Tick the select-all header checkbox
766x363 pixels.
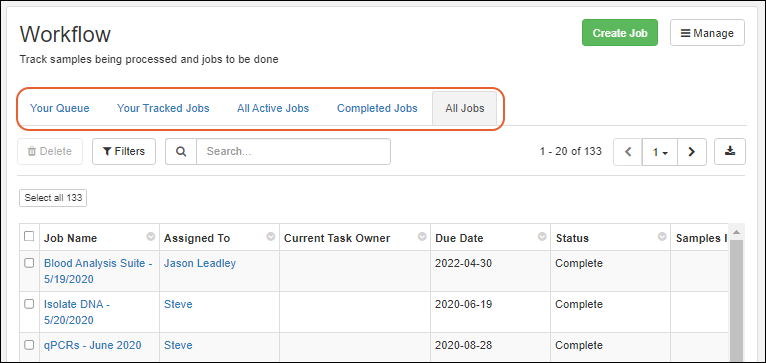click(29, 236)
